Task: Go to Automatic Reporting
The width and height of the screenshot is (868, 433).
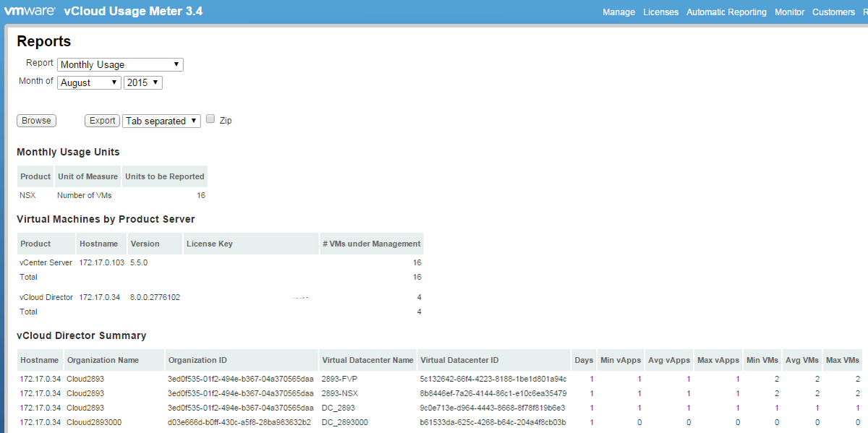Action: (726, 12)
